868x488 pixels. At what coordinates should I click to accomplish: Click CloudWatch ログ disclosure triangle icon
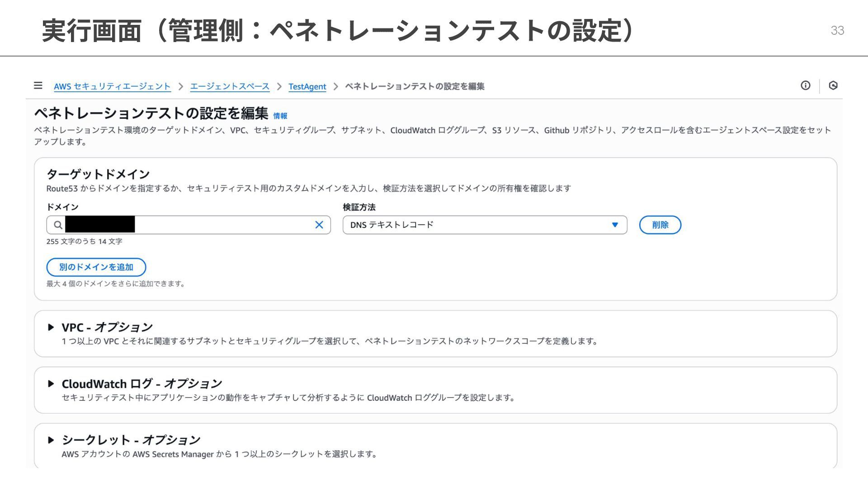click(x=51, y=384)
